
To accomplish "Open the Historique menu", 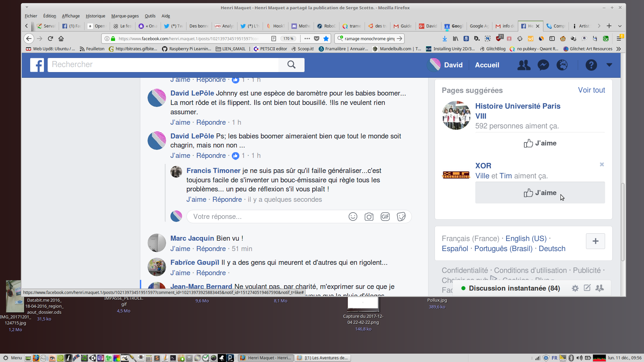I will tap(95, 16).
